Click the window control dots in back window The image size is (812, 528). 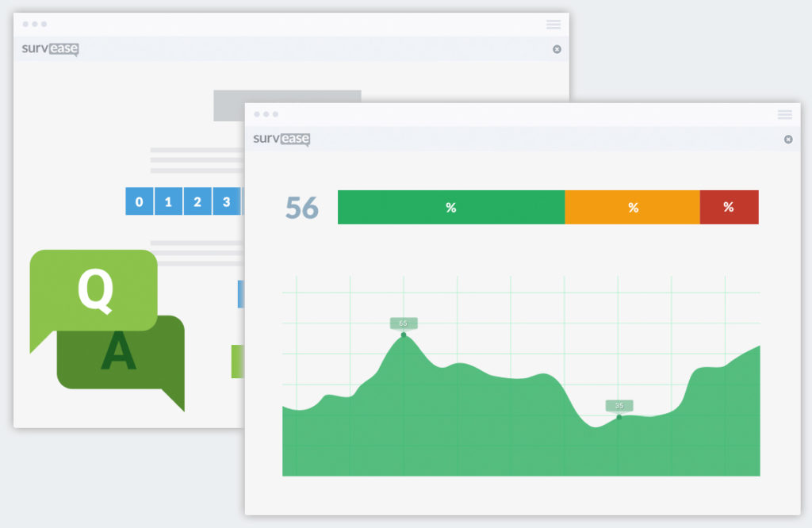[35, 25]
